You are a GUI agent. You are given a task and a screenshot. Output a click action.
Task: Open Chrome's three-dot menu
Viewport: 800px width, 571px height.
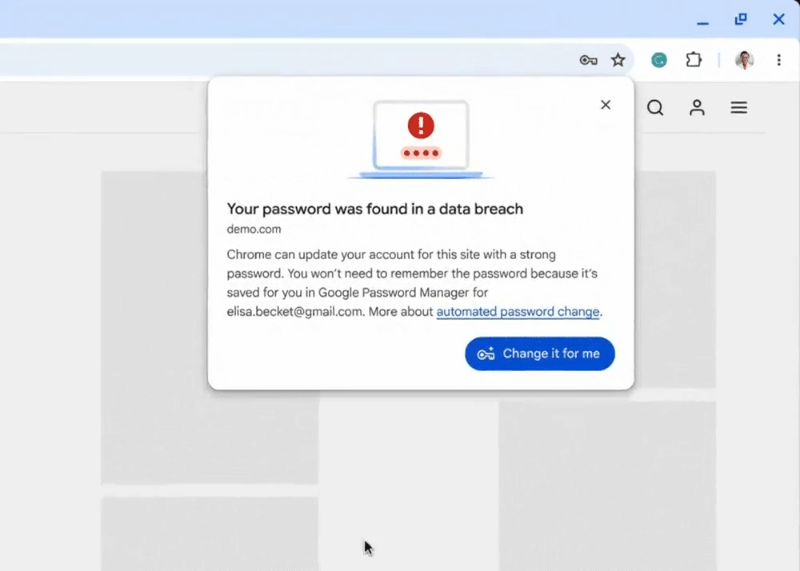pyautogui.click(x=779, y=60)
